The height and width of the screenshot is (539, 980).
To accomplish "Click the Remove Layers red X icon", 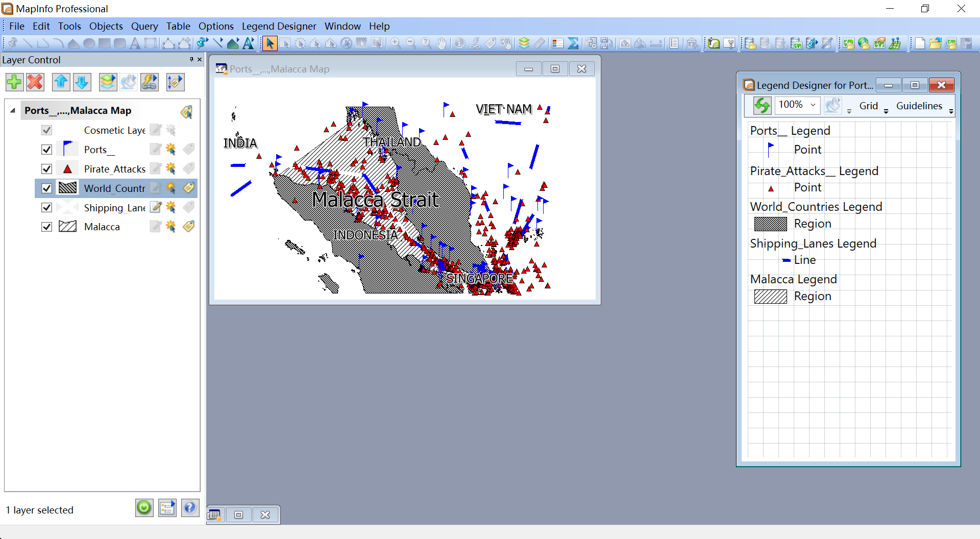I will coord(35,82).
